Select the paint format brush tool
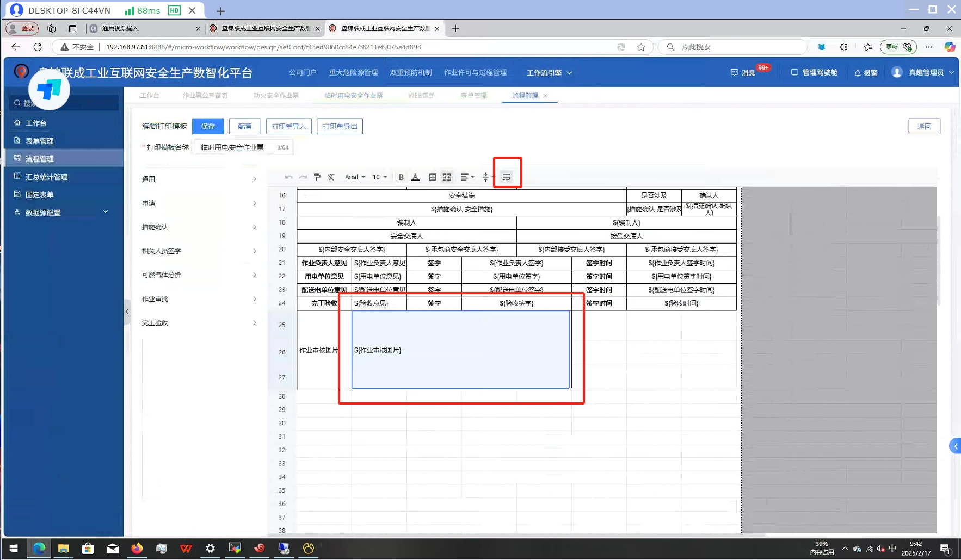The image size is (961, 560). tap(317, 177)
